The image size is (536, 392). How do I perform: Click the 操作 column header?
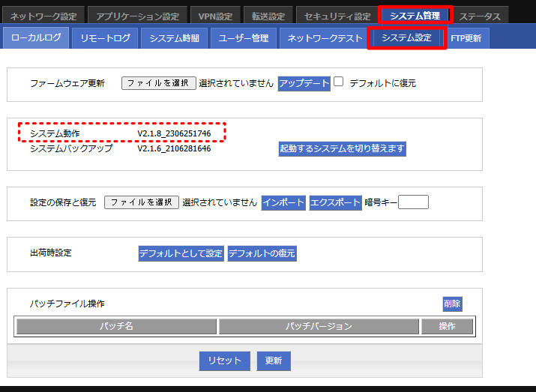pyautogui.click(x=447, y=326)
